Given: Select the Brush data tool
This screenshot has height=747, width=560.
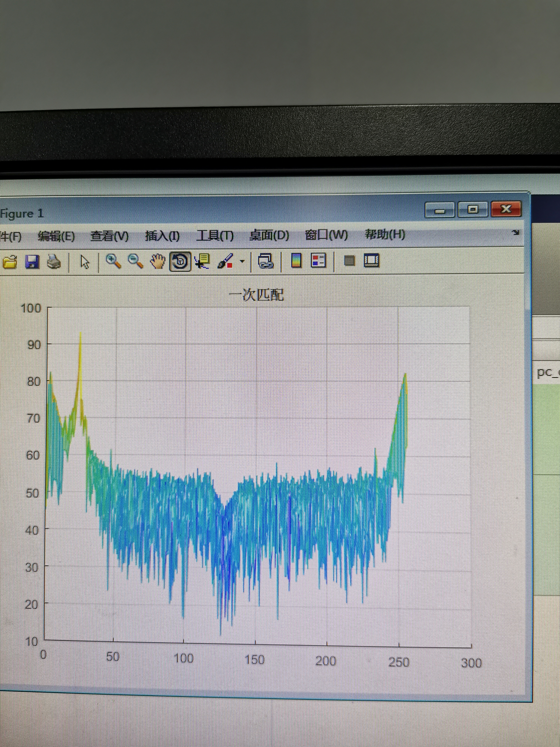Looking at the screenshot, I should tap(225, 261).
